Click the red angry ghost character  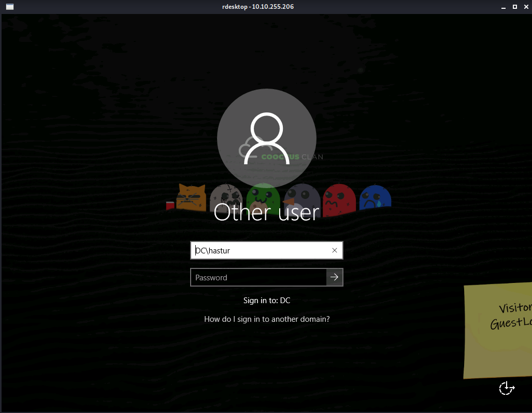339,199
